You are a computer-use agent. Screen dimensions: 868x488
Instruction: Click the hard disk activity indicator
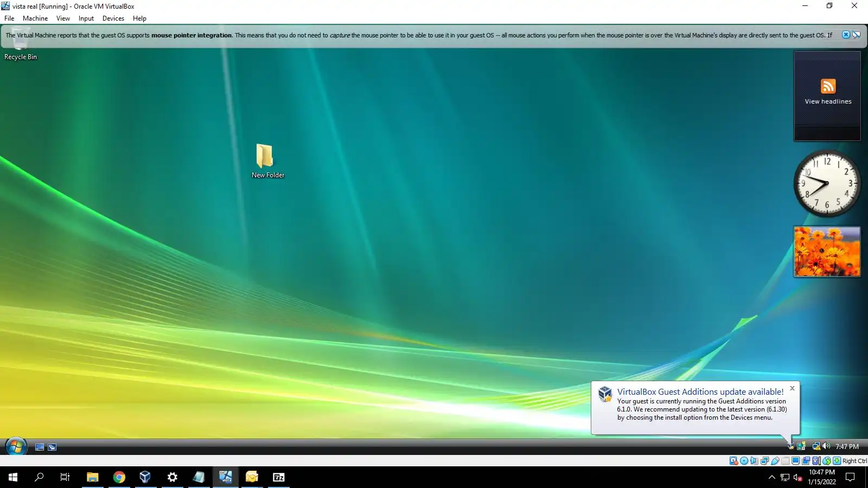pos(733,461)
